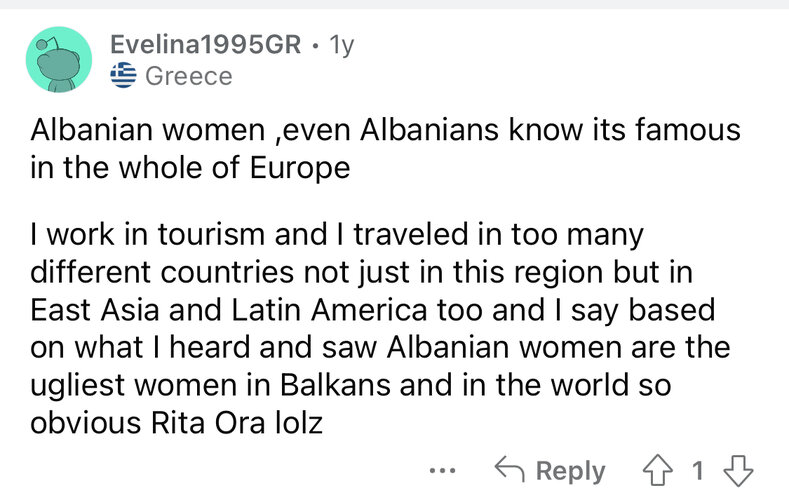Screen dimensions: 789x500
Task: Select the first paragraph about Albanian women
Action: click(385, 148)
